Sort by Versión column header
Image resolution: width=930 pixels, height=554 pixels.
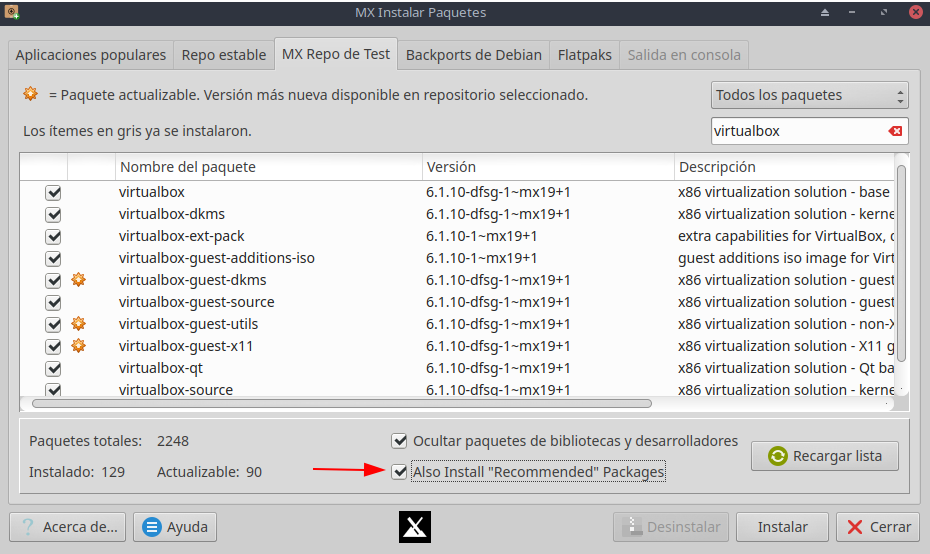(x=548, y=167)
